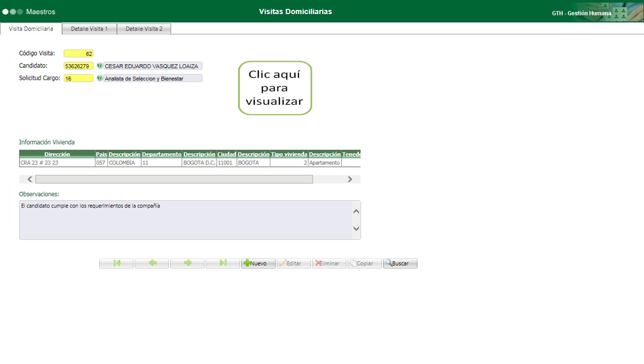Click the magnifier icon on Buscar
This screenshot has width=644, height=364.
pyautogui.click(x=388, y=263)
